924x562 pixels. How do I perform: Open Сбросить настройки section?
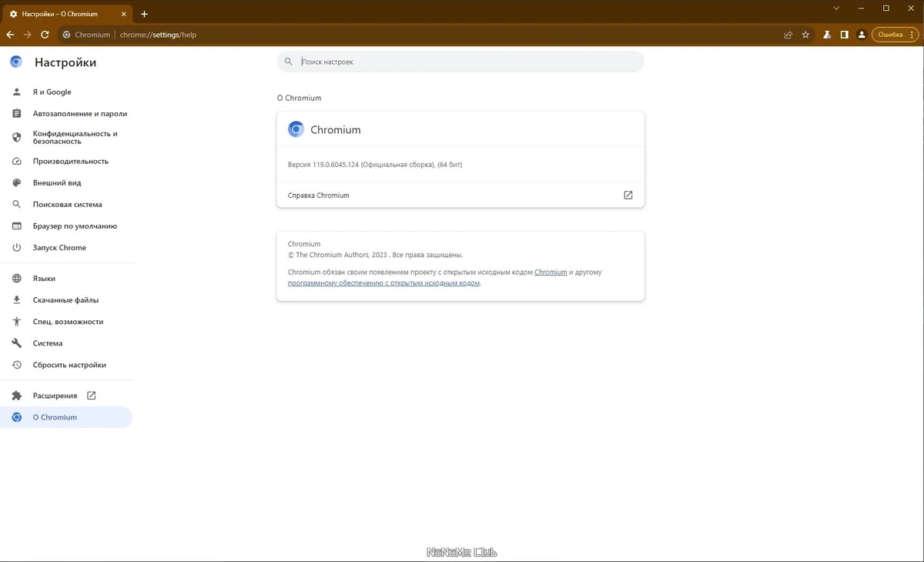tap(66, 365)
